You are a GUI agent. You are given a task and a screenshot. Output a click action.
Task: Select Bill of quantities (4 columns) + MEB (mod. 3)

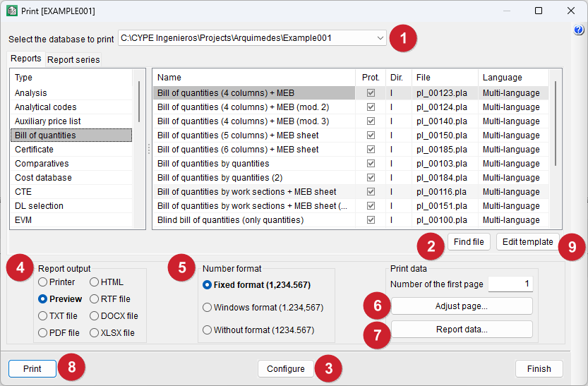(x=254, y=121)
